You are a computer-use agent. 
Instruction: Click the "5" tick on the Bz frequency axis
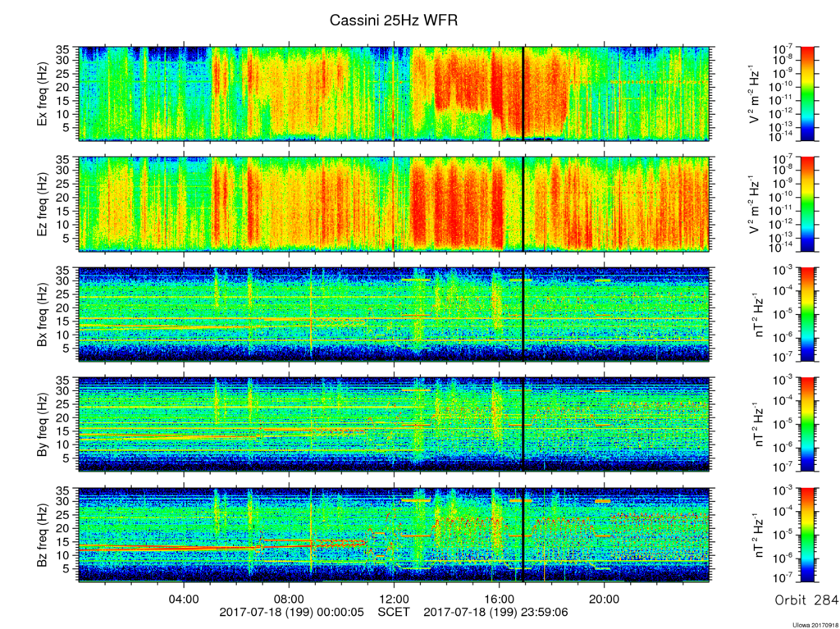(x=67, y=569)
